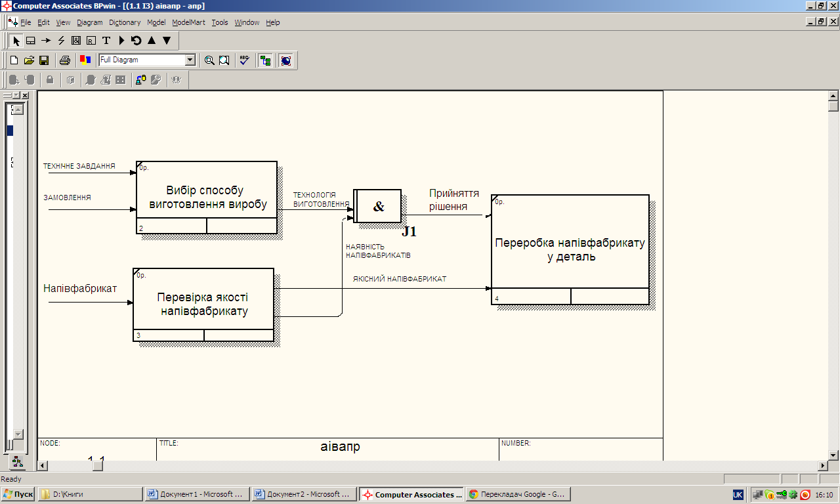The width and height of the screenshot is (840, 504).
Task: Select the Text tool
Action: point(106,40)
